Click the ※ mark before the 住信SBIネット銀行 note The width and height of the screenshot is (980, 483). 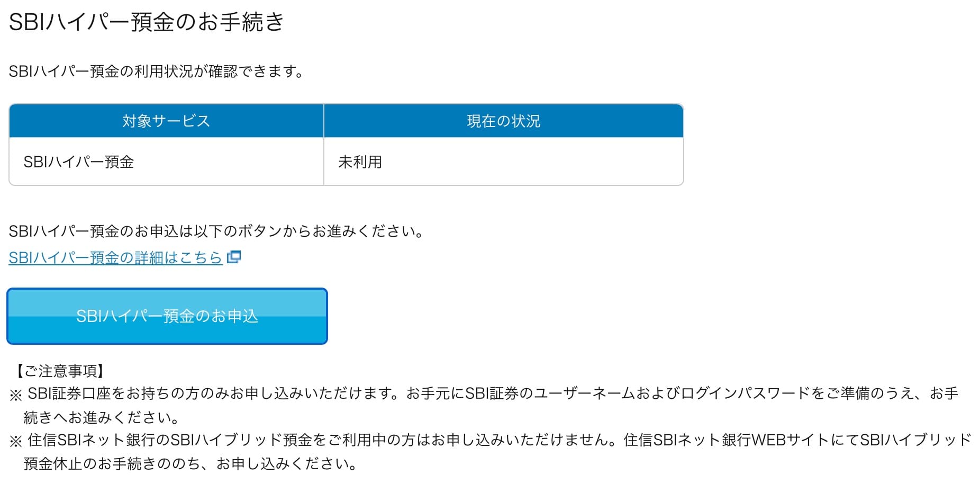pyautogui.click(x=16, y=441)
